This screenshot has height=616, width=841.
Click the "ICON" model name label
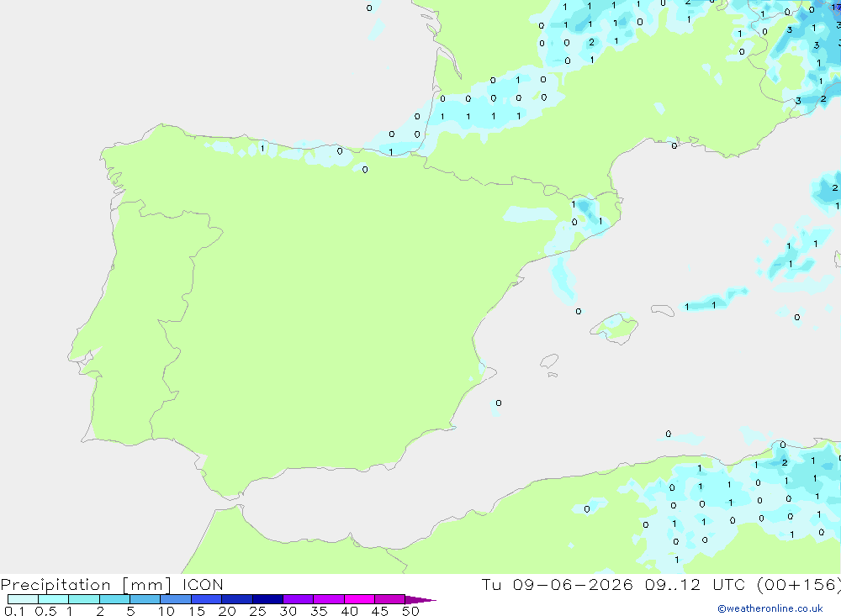coord(203,584)
